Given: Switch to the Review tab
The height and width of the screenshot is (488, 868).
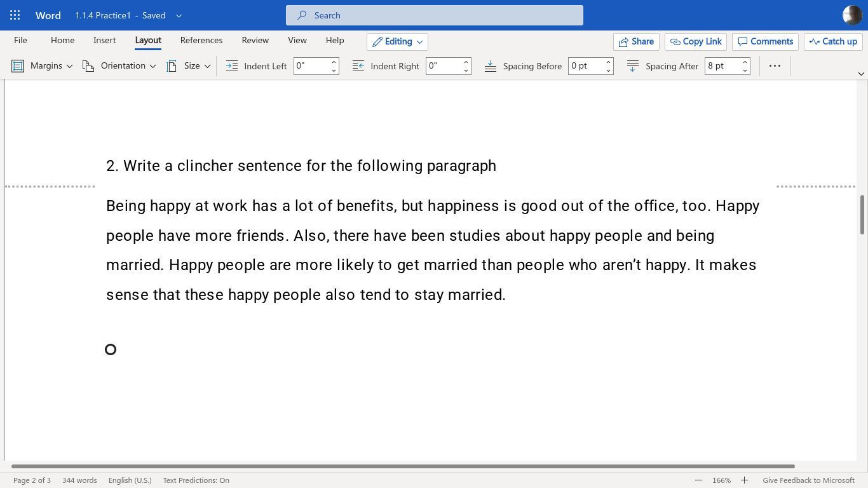Looking at the screenshot, I should (x=255, y=41).
